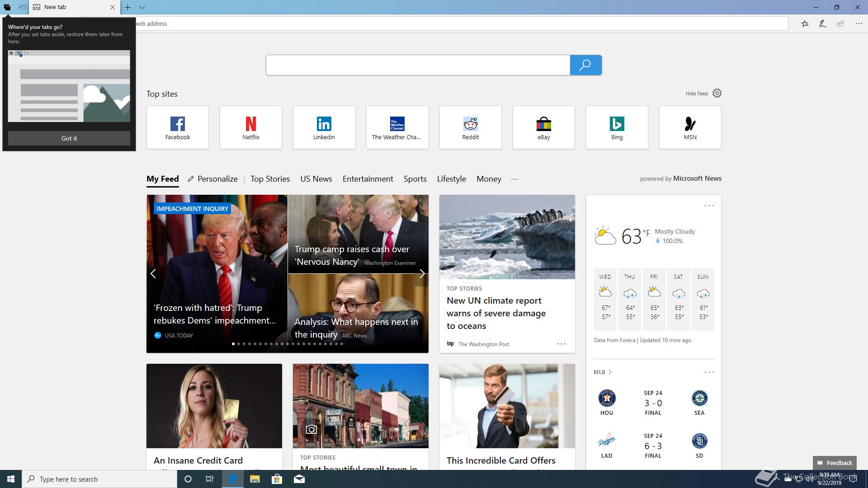Screen dimensions: 868x488
Task: Open the eBay top site tile
Action: click(x=544, y=127)
